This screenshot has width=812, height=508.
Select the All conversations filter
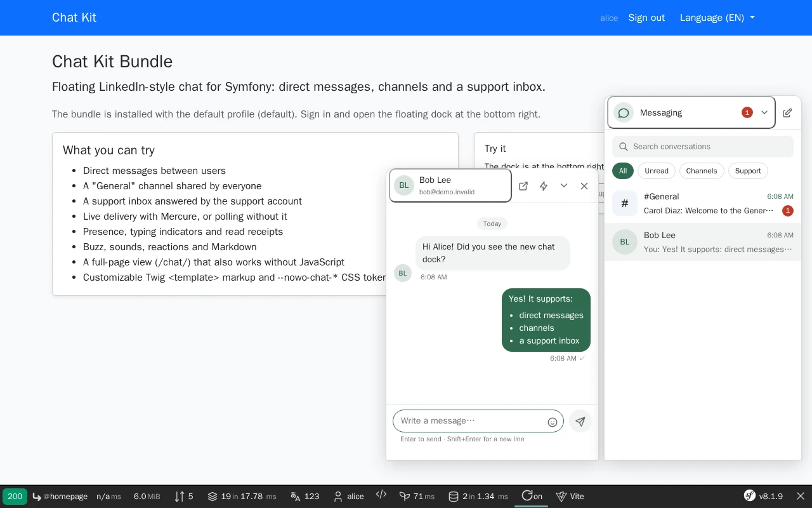click(x=623, y=171)
